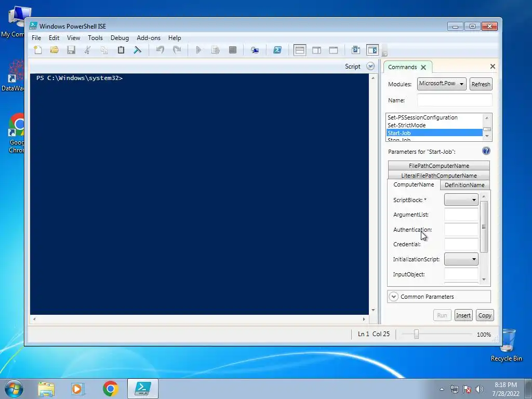The width and height of the screenshot is (532, 399).
Task: Click the Undo arrow icon
Action: [160, 50]
